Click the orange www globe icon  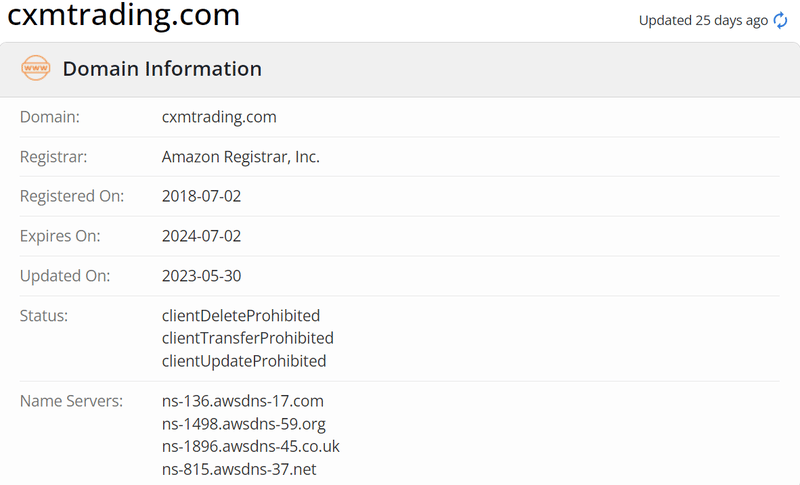click(x=36, y=68)
